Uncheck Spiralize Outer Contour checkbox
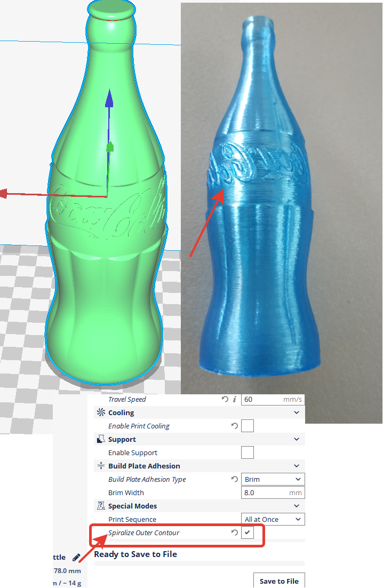Viewport: 383px width, 588px height. [248, 533]
